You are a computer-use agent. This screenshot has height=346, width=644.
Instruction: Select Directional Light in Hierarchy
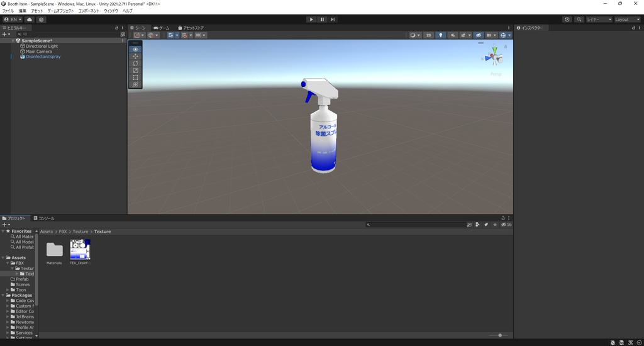pyautogui.click(x=42, y=46)
